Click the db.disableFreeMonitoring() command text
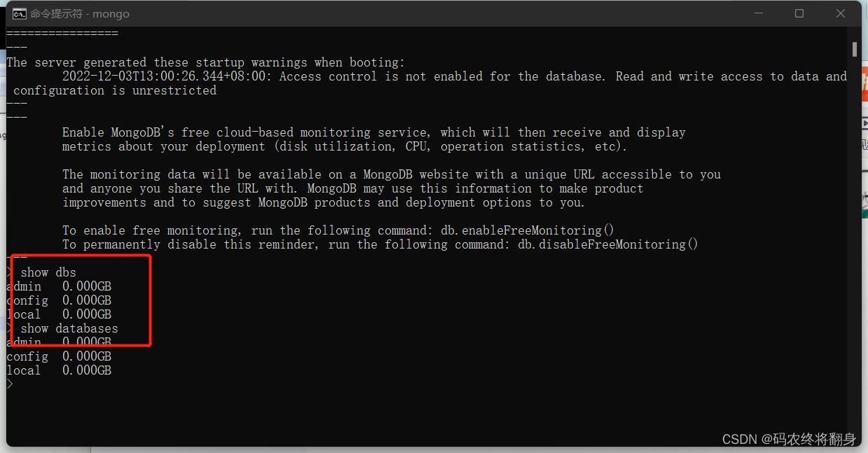The height and width of the screenshot is (453, 868). [608, 244]
